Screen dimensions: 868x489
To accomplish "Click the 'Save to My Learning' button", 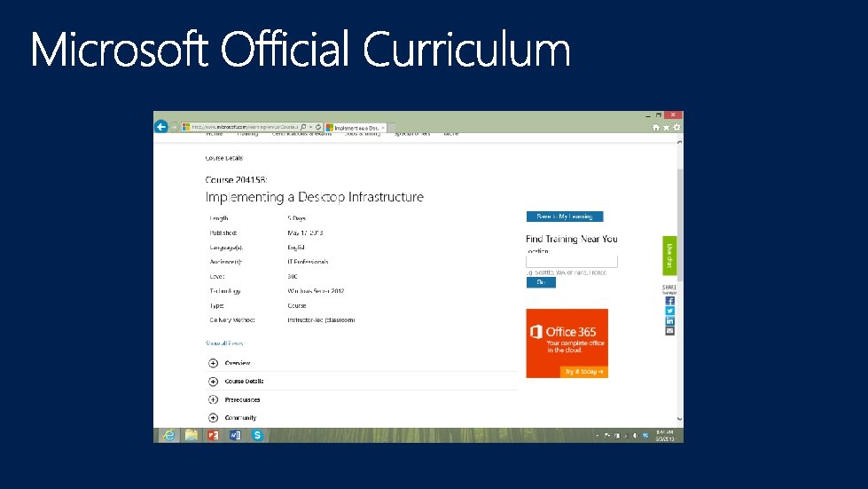I will click(565, 217).
